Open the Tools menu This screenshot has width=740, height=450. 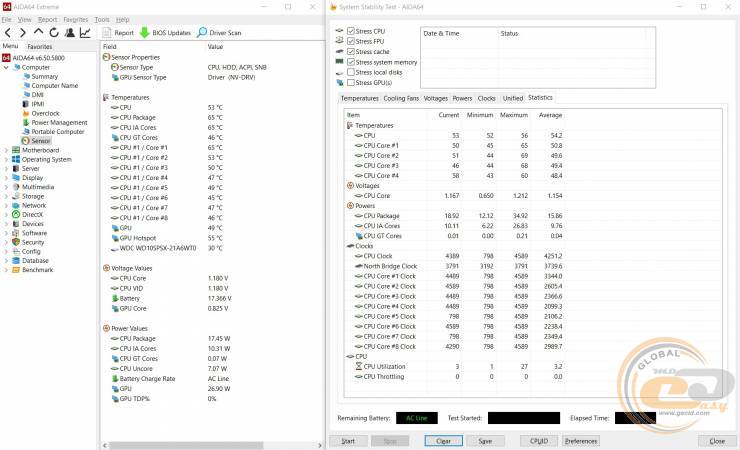coord(102,19)
